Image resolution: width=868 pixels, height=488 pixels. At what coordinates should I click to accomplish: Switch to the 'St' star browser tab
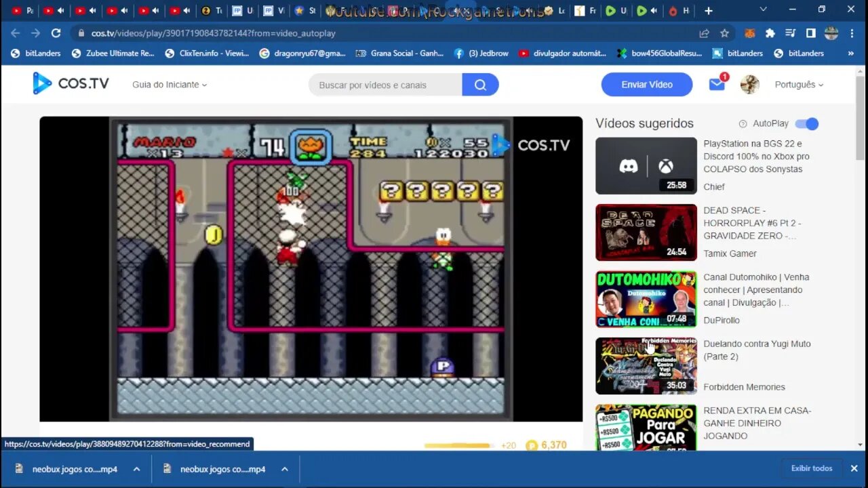point(305,11)
